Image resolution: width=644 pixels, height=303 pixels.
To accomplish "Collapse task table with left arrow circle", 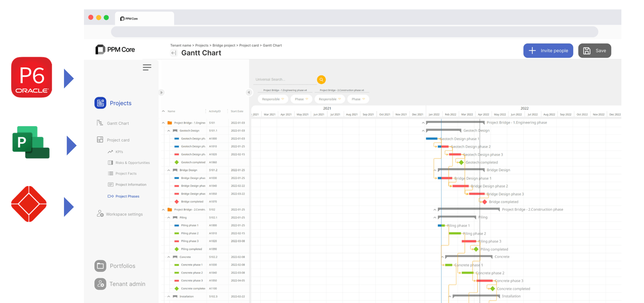I will (249, 92).
